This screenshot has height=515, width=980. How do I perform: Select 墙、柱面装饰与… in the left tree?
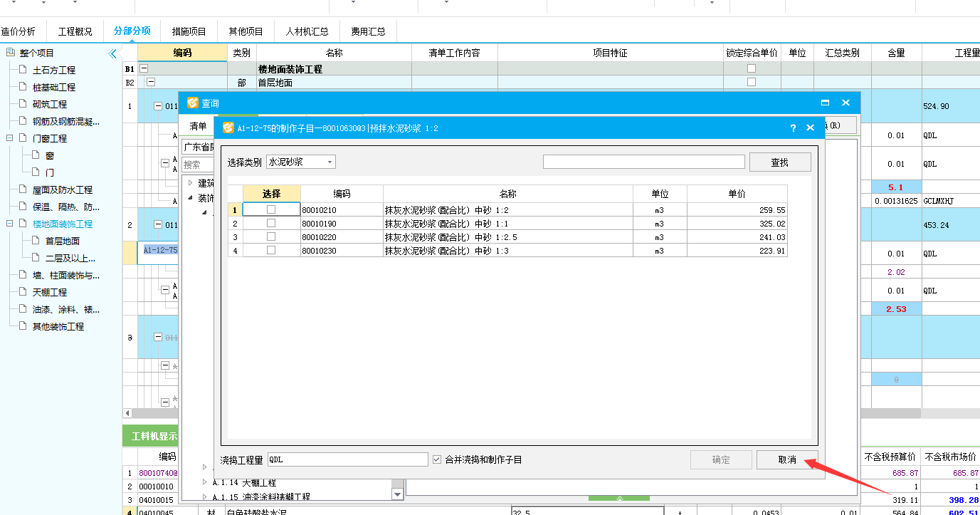66,275
